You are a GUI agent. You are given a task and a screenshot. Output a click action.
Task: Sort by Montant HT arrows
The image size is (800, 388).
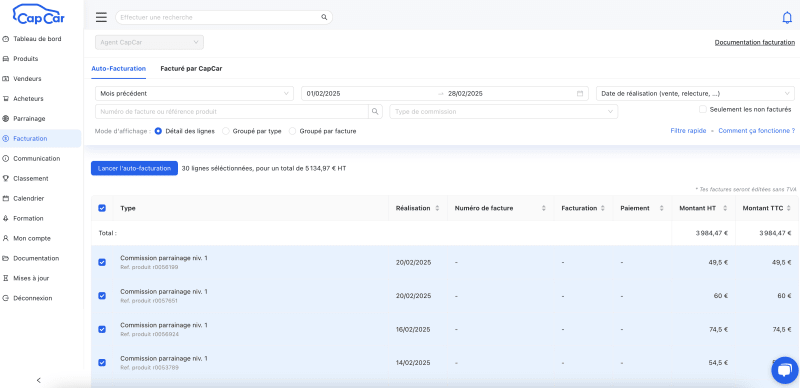point(726,208)
